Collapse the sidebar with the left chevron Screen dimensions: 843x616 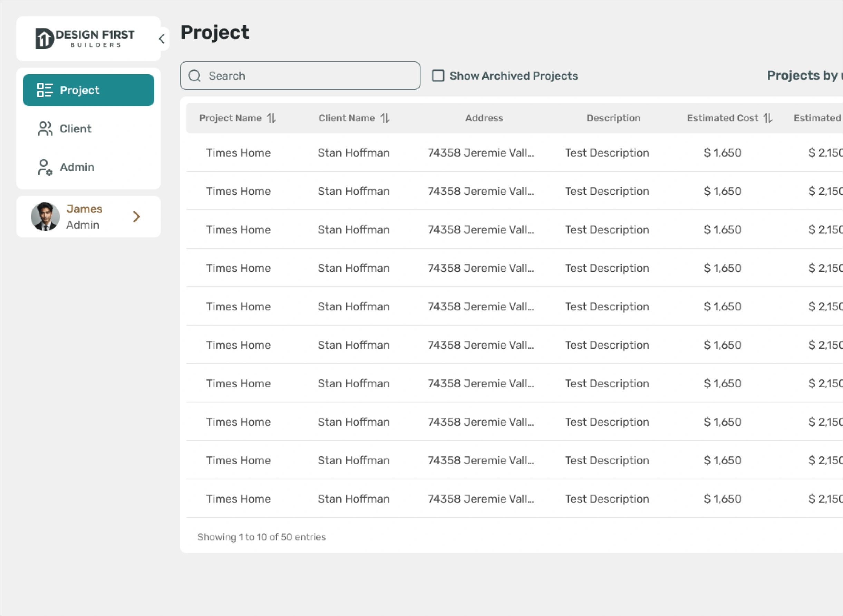click(x=162, y=39)
